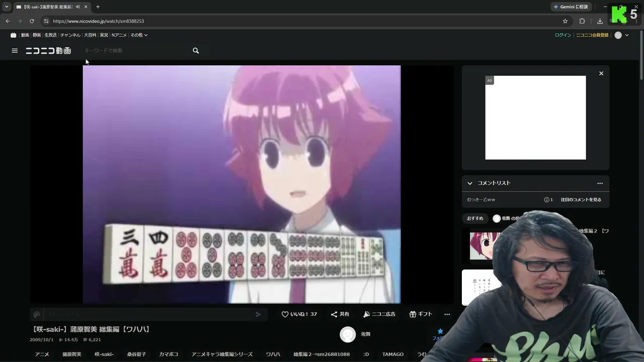644x362 pixels.
Task: Open the uploader avatar 零舞
Action: [x=348, y=334]
